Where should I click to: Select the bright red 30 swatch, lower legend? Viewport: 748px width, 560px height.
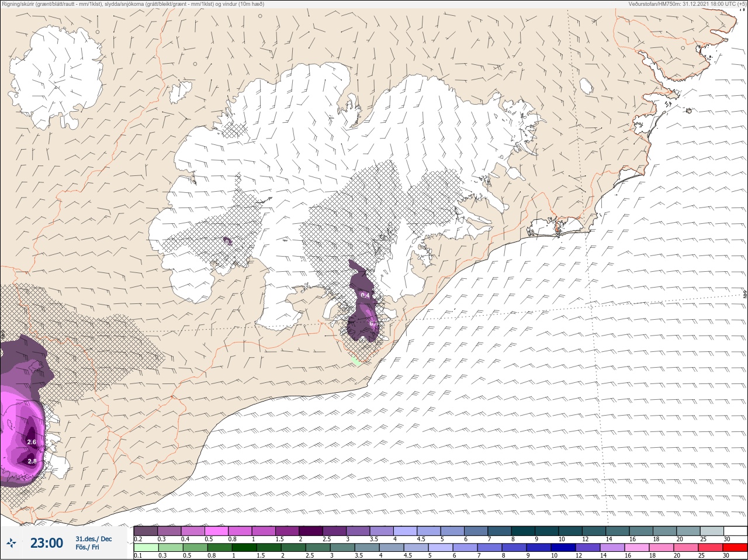pos(735,548)
